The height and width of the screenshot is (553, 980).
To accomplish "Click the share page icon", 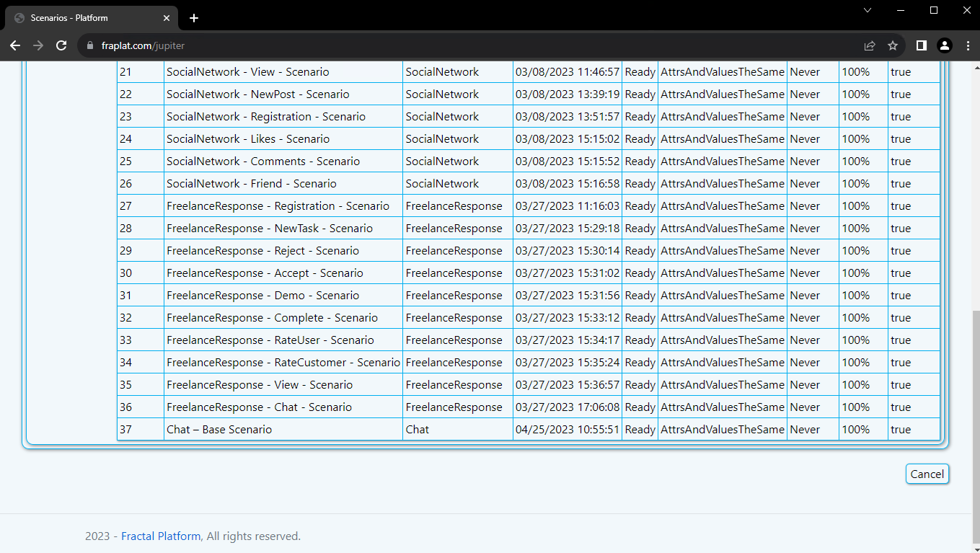I will pos(870,45).
